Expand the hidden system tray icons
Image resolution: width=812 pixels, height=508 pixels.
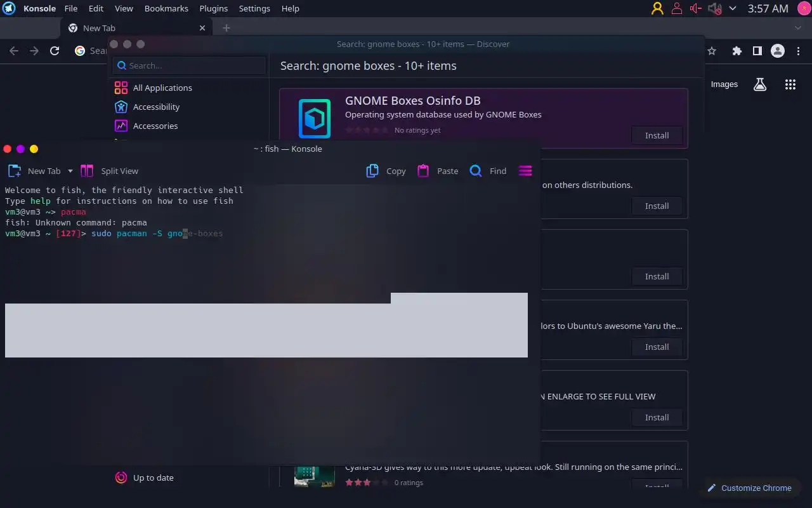[733, 8]
